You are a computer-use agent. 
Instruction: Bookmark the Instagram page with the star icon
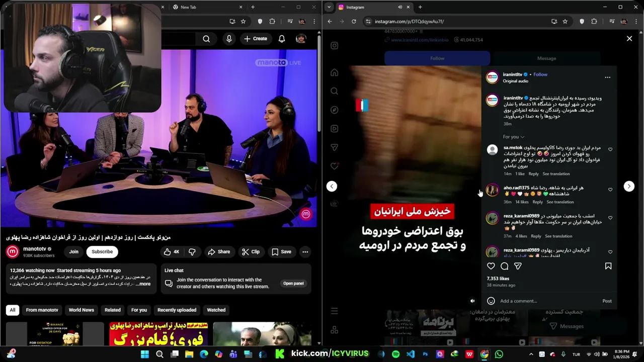(x=565, y=22)
